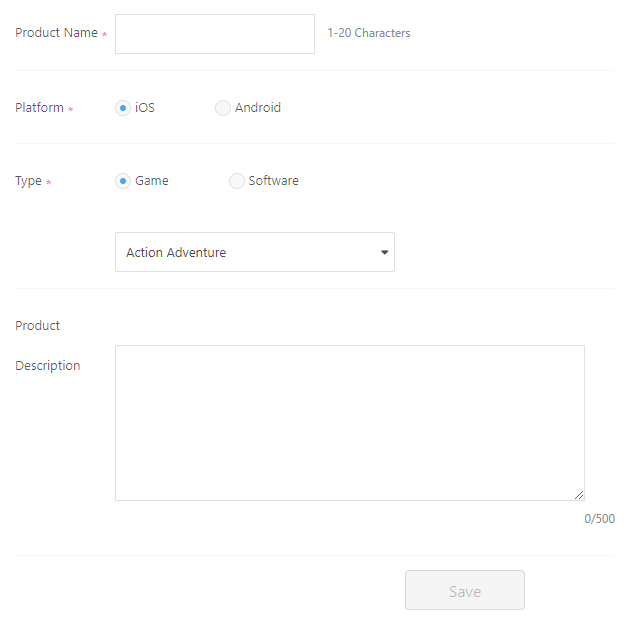The height and width of the screenshot is (626, 626).
Task: Click the Product Name label
Action: click(x=56, y=33)
